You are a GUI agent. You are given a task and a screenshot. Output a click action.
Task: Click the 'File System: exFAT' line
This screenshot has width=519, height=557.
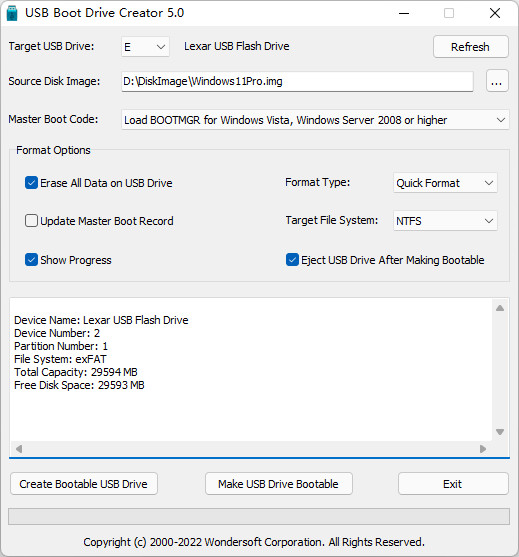(60, 359)
